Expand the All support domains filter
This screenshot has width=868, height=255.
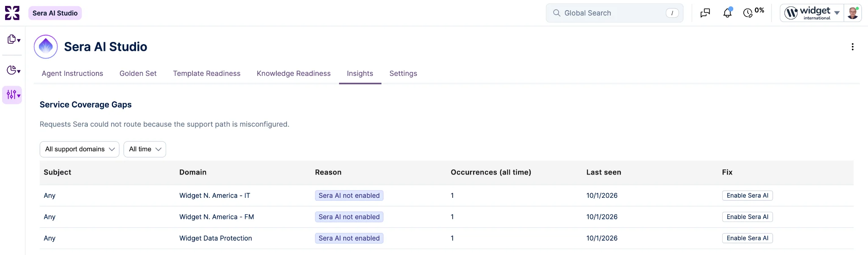tap(80, 149)
